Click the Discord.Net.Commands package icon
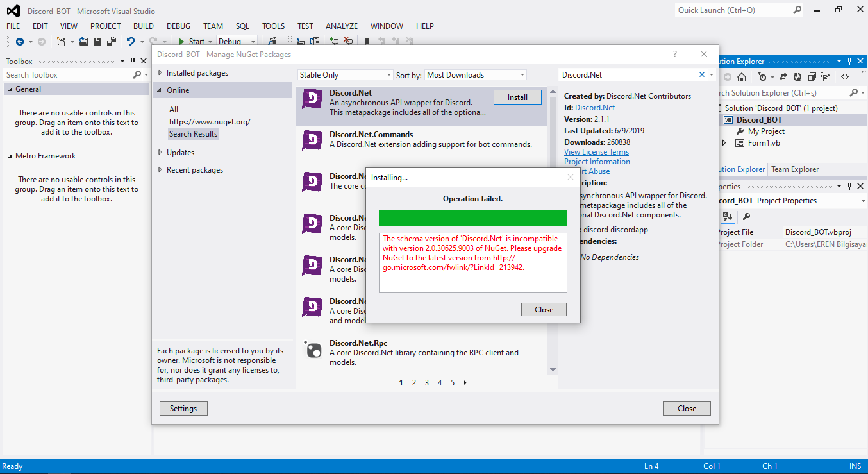 pos(312,140)
